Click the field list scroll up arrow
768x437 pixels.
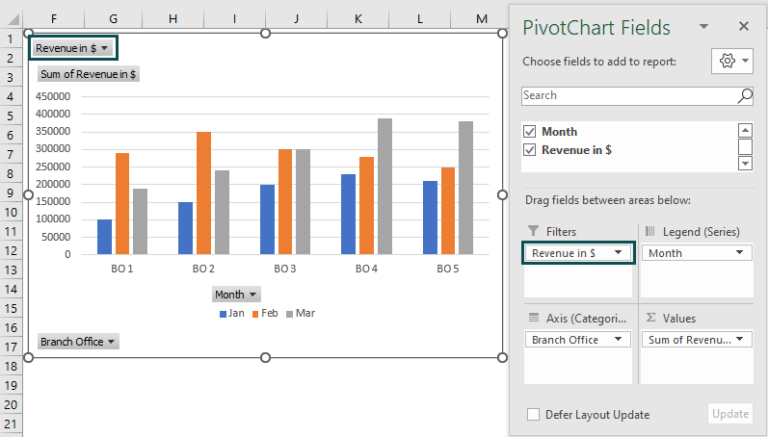pyautogui.click(x=745, y=130)
